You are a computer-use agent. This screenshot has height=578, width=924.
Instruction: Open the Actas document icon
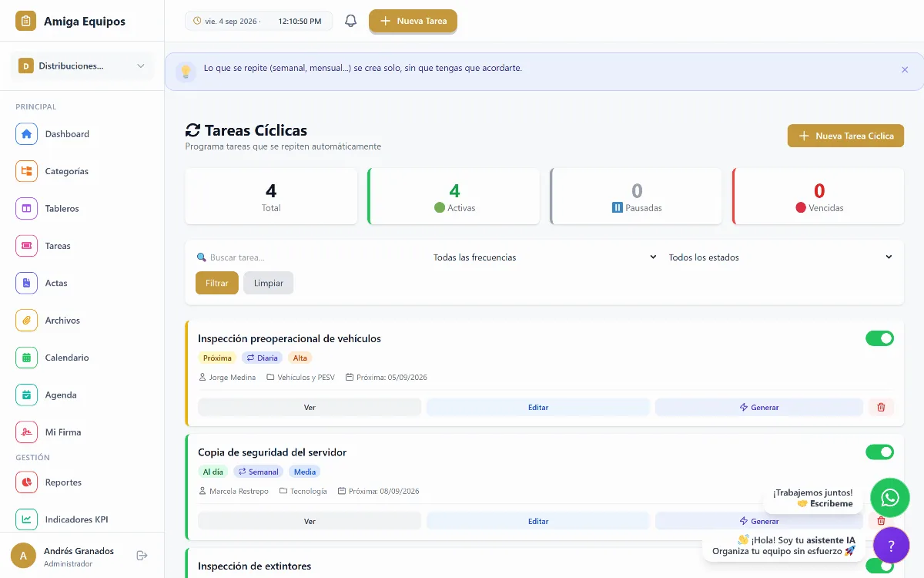tap(26, 283)
